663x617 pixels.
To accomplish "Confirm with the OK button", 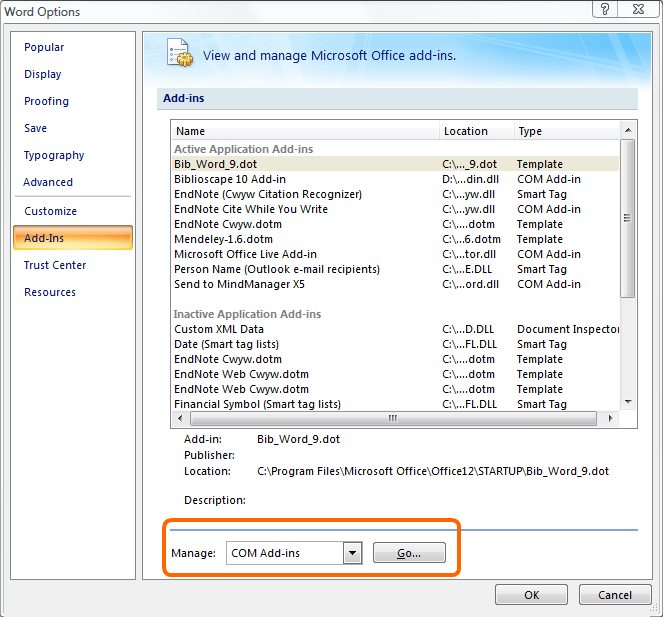I will (x=531, y=595).
